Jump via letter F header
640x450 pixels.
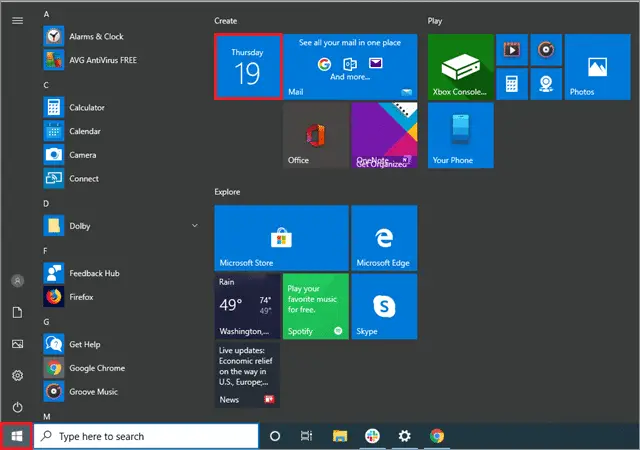pos(45,251)
